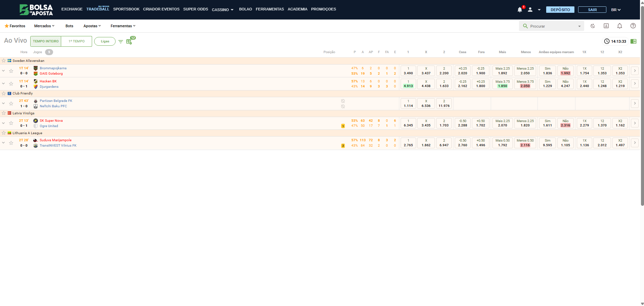Favorite the Club Friendly league star
The image size is (644, 306).
(x=4, y=93)
